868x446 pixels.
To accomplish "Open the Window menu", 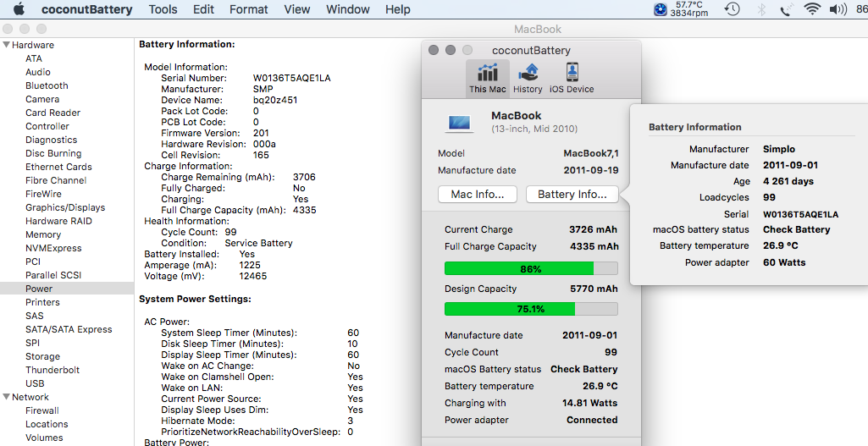I will [x=348, y=9].
